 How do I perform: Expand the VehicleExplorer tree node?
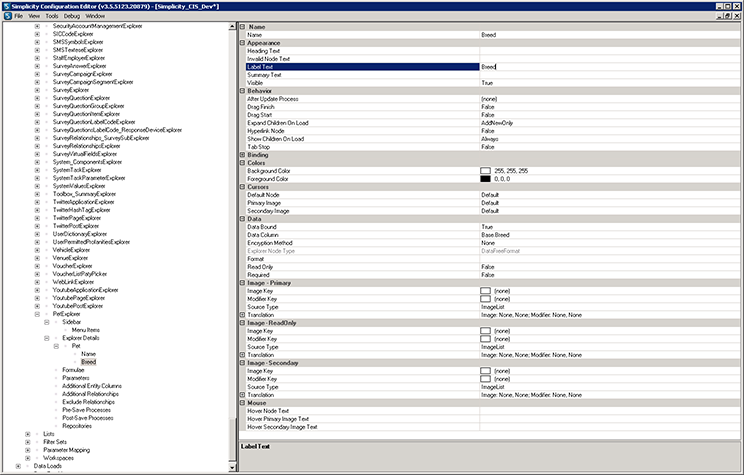tap(37, 250)
